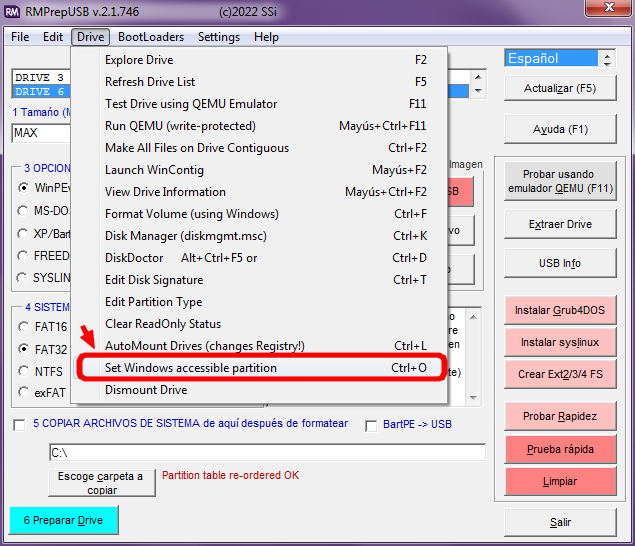Select the WinPE bootloader radio option
This screenshot has height=546, width=635.
[x=23, y=188]
